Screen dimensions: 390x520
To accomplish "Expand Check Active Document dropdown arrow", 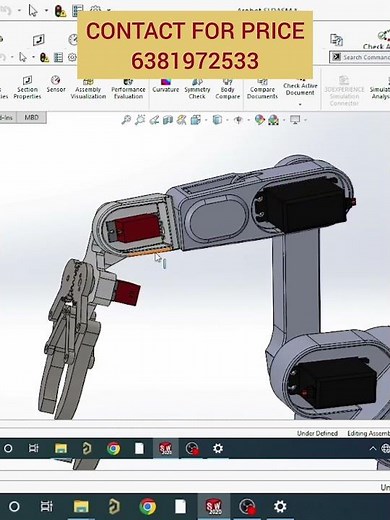I will click(x=300, y=104).
